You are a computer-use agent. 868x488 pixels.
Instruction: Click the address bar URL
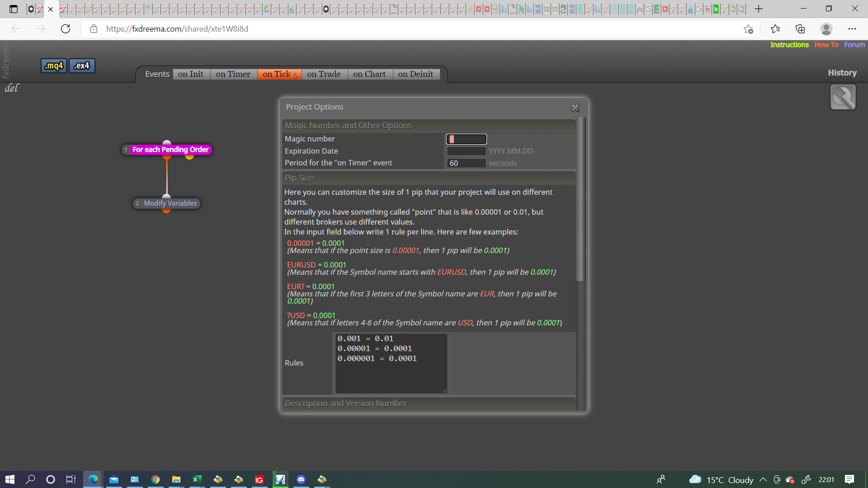click(177, 29)
